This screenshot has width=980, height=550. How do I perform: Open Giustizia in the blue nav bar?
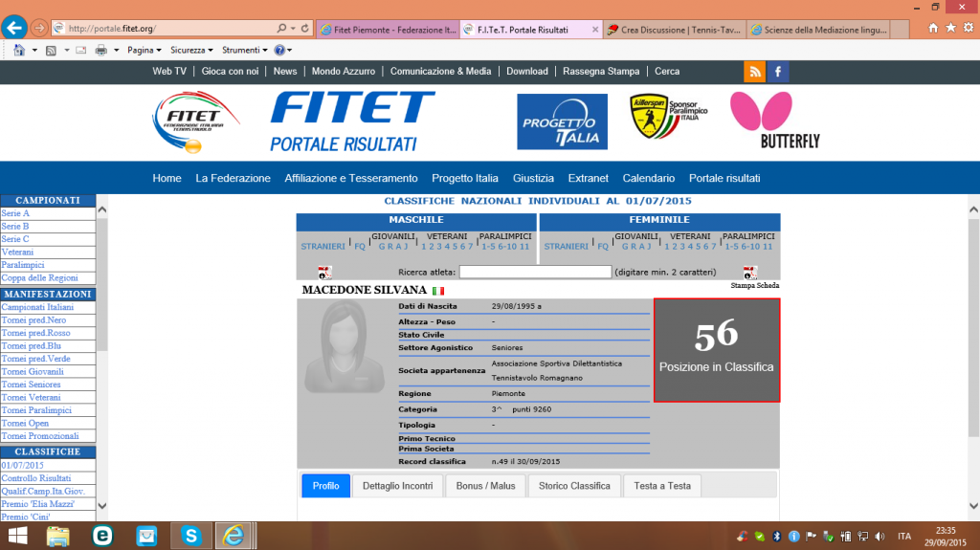[x=533, y=178]
